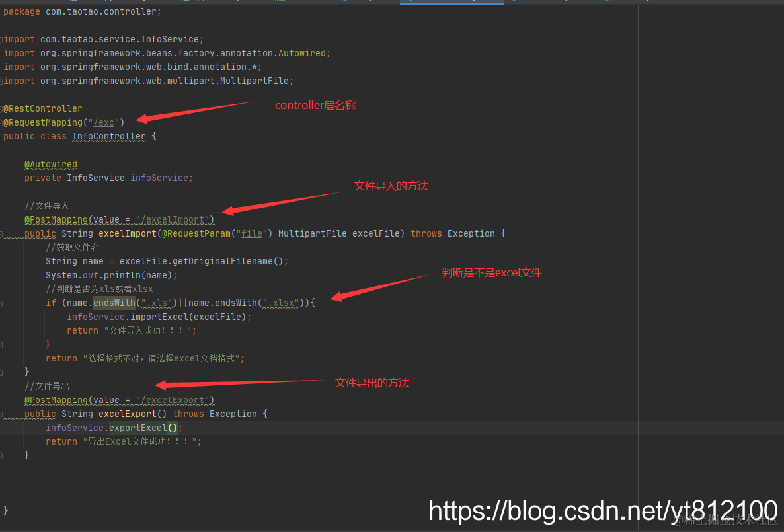The height and width of the screenshot is (532, 784).
Task: Collapse the imports block at InfoService import line
Action: [x=1, y=40]
